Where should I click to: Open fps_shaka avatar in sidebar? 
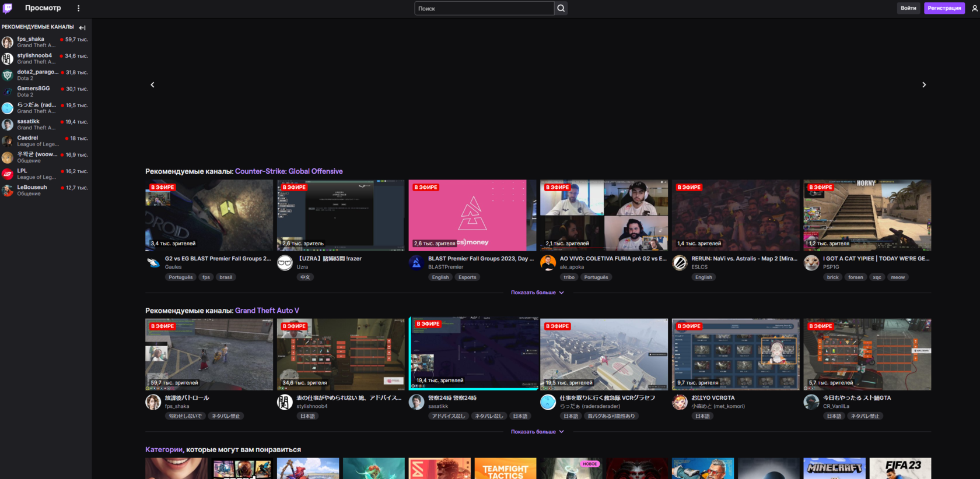point(8,42)
